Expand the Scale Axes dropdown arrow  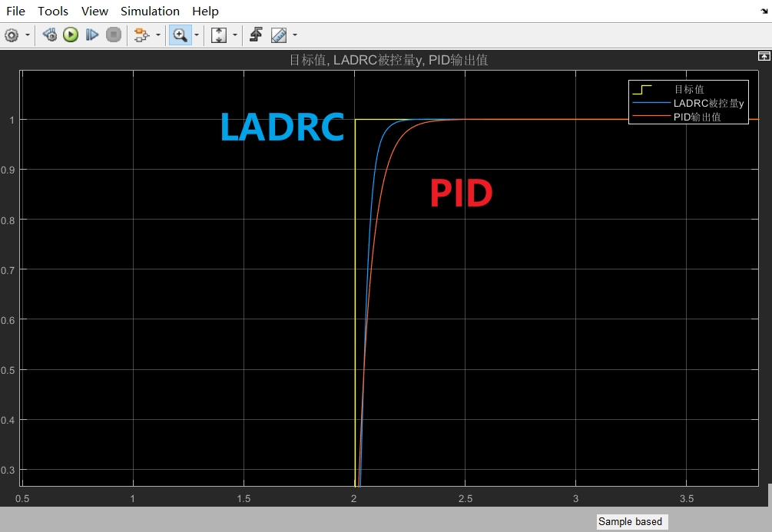tap(235, 35)
